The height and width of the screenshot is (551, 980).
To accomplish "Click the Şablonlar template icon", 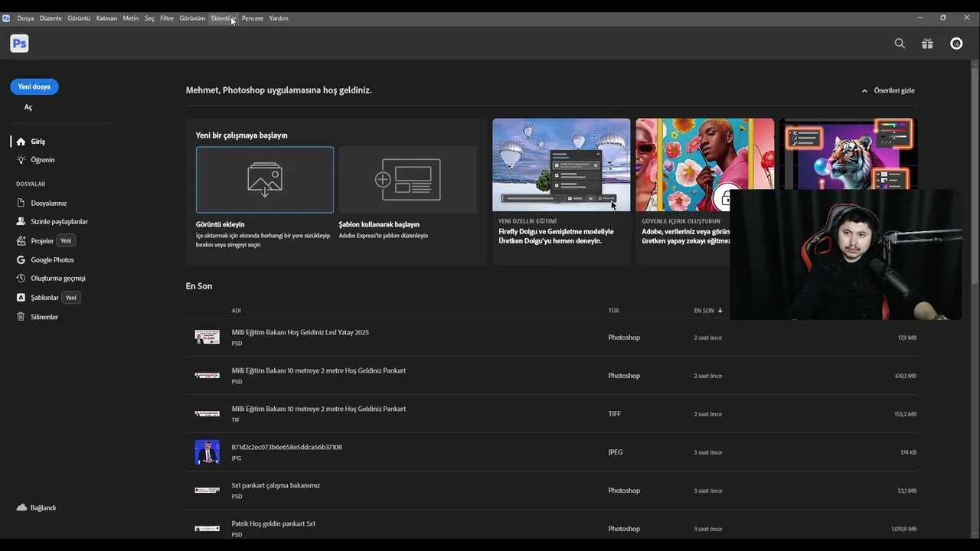I will click(x=21, y=297).
